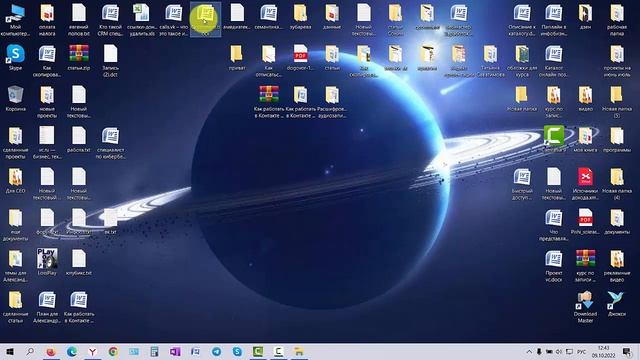Select the Плагайн в инфобизнес Word document
The height and width of the screenshot is (360, 640).
[x=554, y=19]
